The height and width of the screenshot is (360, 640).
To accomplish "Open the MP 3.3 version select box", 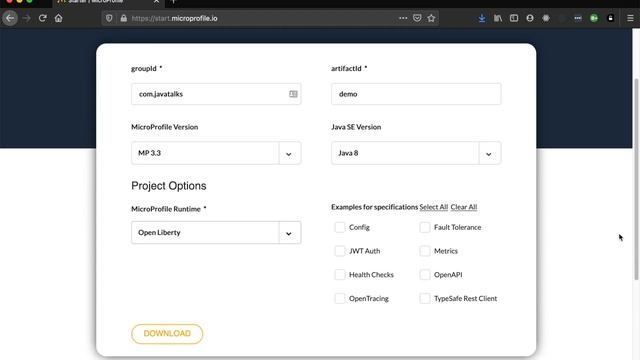I will click(216, 153).
